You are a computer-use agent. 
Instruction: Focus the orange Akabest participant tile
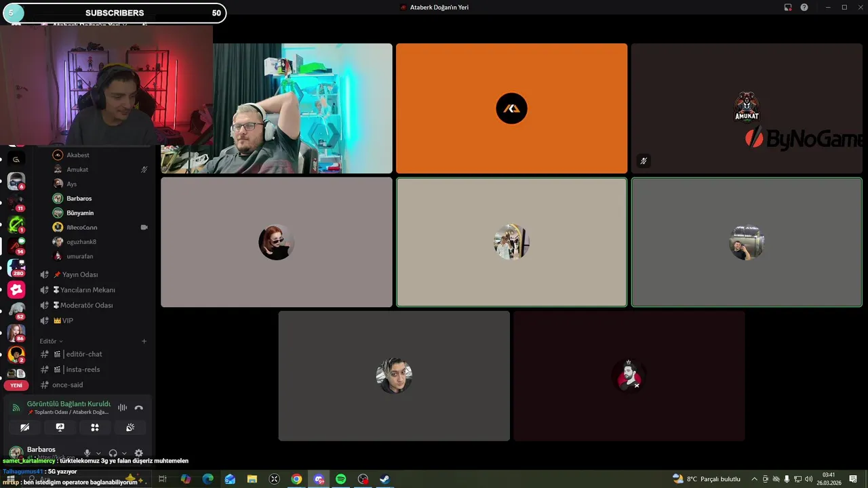511,108
